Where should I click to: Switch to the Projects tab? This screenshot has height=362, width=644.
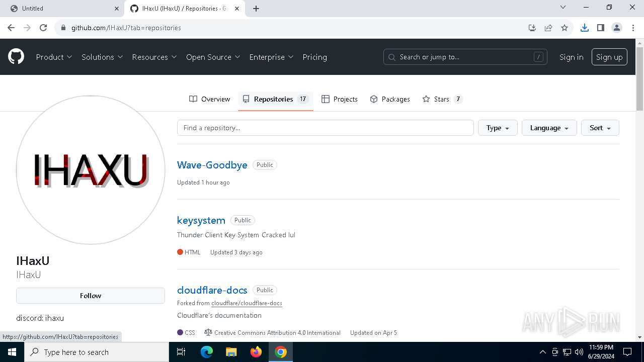340,99
